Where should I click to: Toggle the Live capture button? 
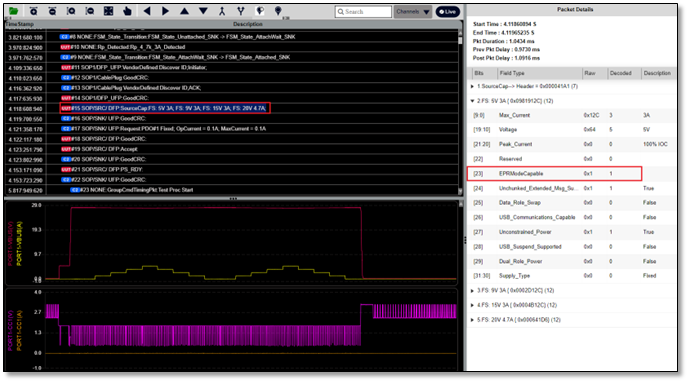pyautogui.click(x=448, y=12)
